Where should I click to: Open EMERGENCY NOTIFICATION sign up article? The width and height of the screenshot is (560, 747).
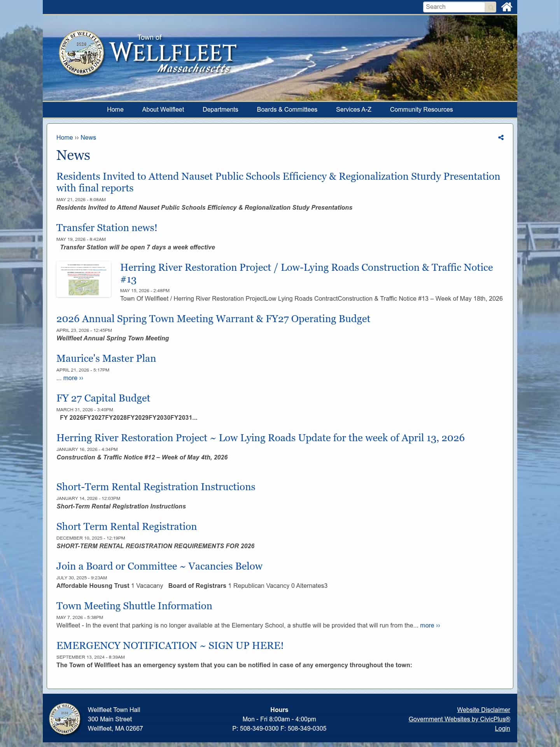click(x=170, y=645)
